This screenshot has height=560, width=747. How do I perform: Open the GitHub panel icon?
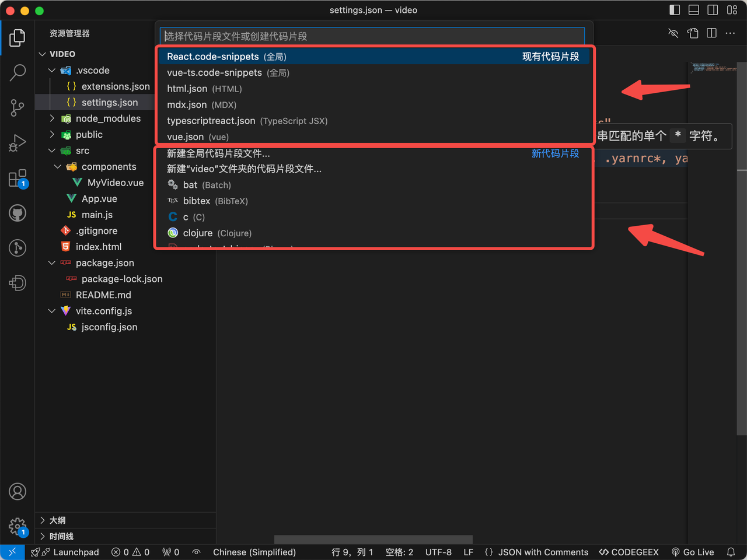click(18, 213)
